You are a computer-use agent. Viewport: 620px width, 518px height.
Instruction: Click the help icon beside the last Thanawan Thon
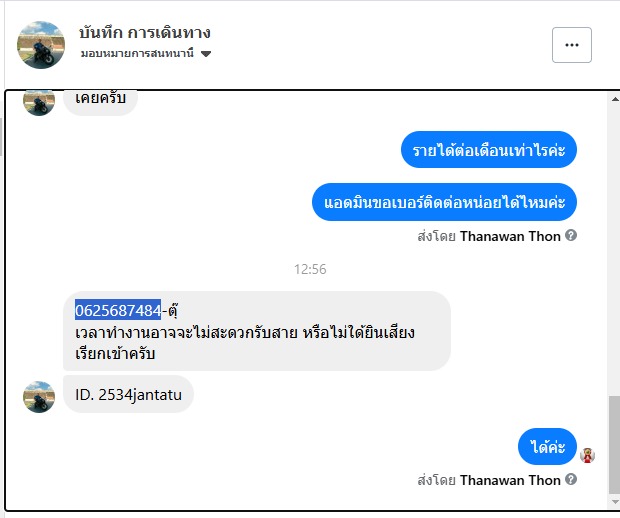click(571, 479)
